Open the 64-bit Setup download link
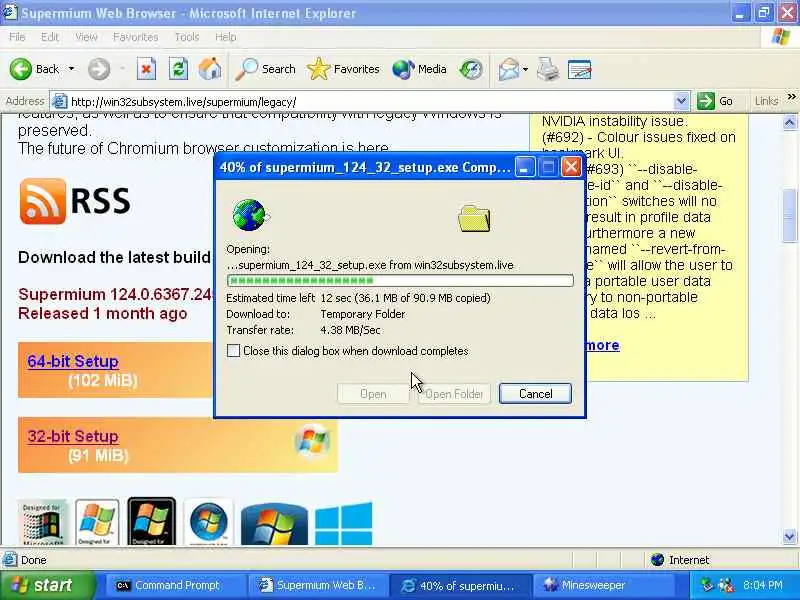Screen dimensions: 800x600 click(x=73, y=361)
